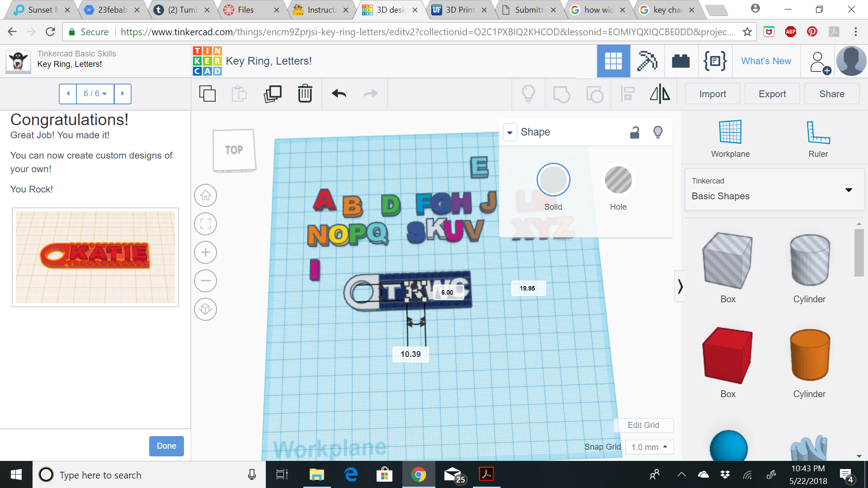This screenshot has height=488, width=868.
Task: Pick the orange Cylinder shape
Action: point(810,355)
